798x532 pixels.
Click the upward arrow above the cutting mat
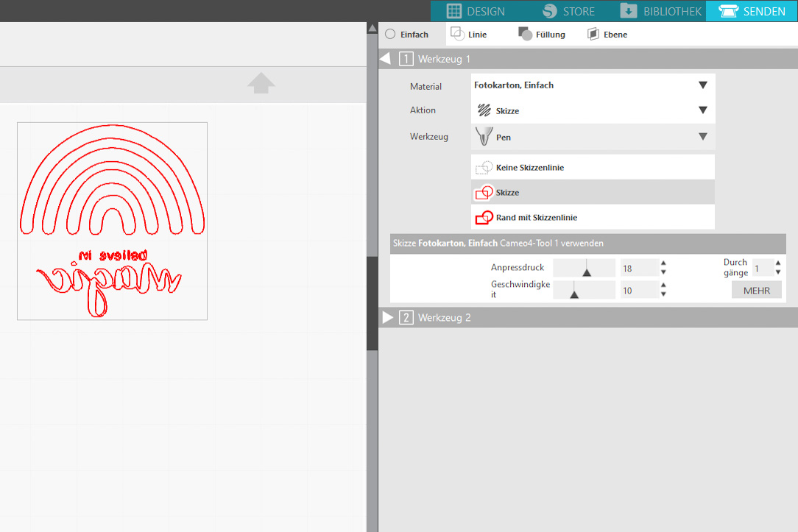click(261, 83)
